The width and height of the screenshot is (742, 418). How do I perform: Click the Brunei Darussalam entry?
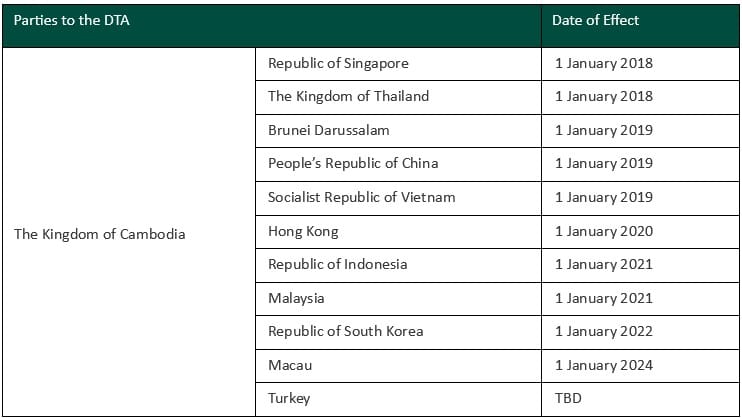coord(328,130)
